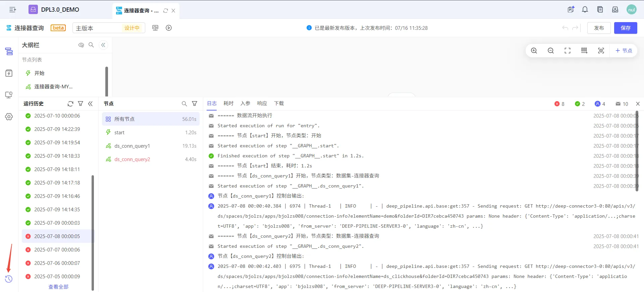The height and width of the screenshot is (292, 644).
Task: Open the download inbox icon
Action: pos(615,9)
